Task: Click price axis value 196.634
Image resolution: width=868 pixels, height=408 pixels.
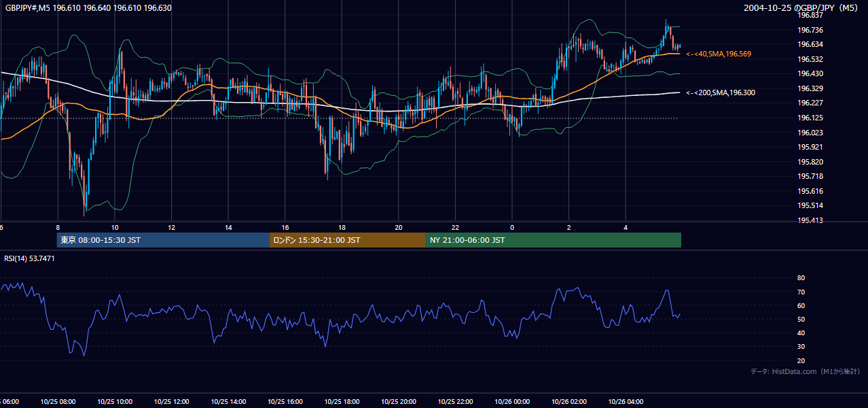Action: (810, 45)
